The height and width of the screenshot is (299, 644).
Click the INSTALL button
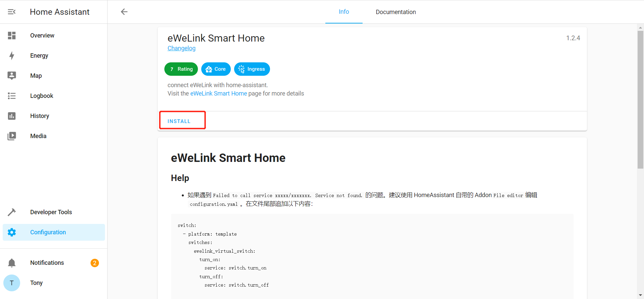pos(179,121)
